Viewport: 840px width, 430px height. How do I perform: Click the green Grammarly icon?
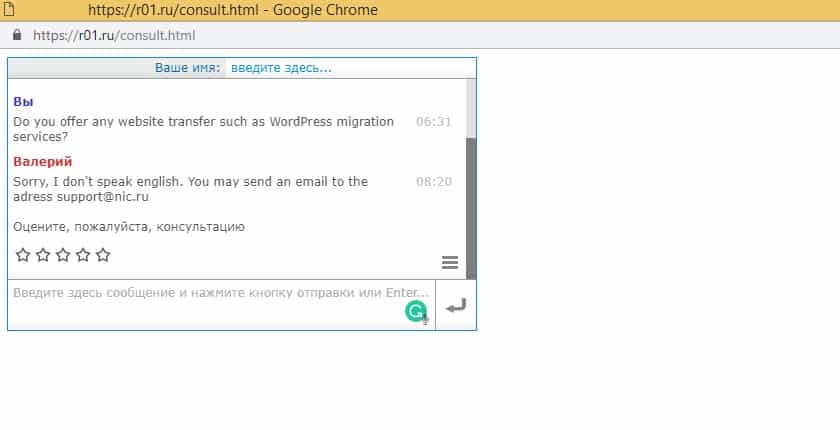click(416, 311)
